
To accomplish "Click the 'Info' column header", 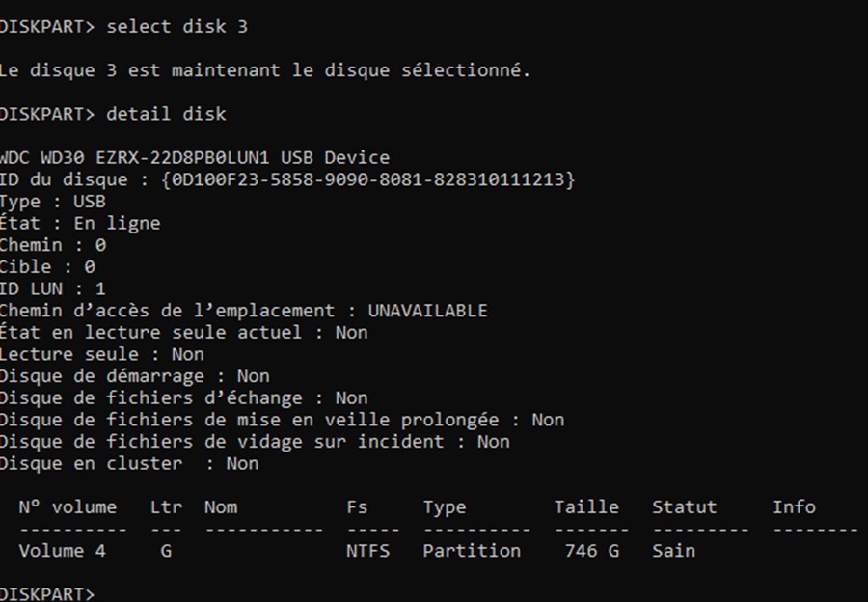I will [x=795, y=507].
